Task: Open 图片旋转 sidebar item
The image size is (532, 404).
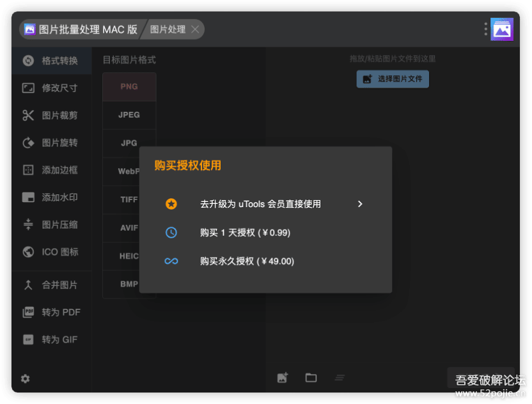Action: point(52,143)
